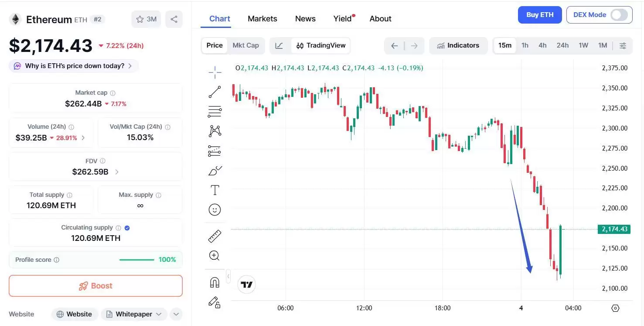
Task: Open the emoji sticker tool
Action: tap(215, 210)
